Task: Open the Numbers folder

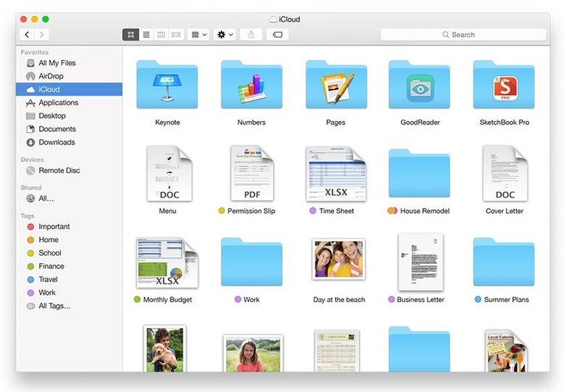Action: pyautogui.click(x=251, y=85)
